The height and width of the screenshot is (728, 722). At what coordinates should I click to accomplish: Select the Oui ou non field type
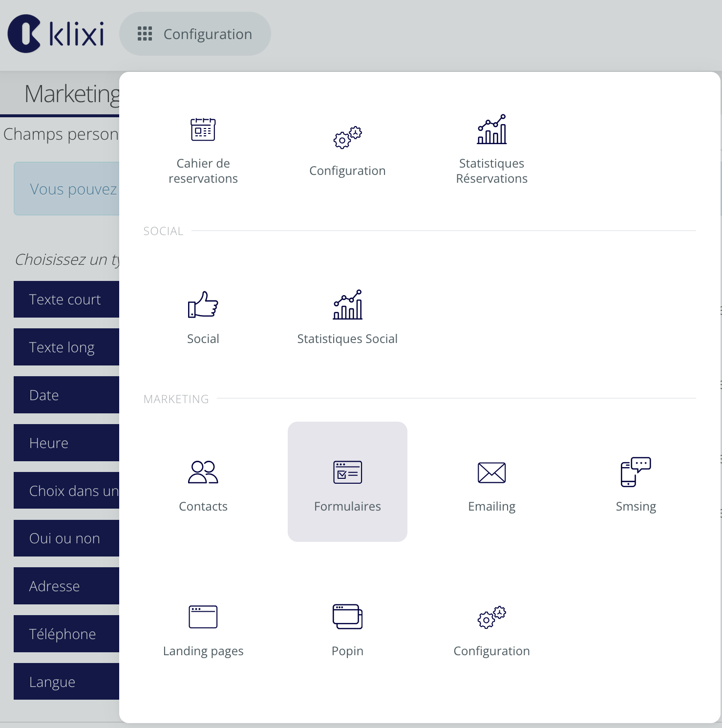click(x=66, y=538)
